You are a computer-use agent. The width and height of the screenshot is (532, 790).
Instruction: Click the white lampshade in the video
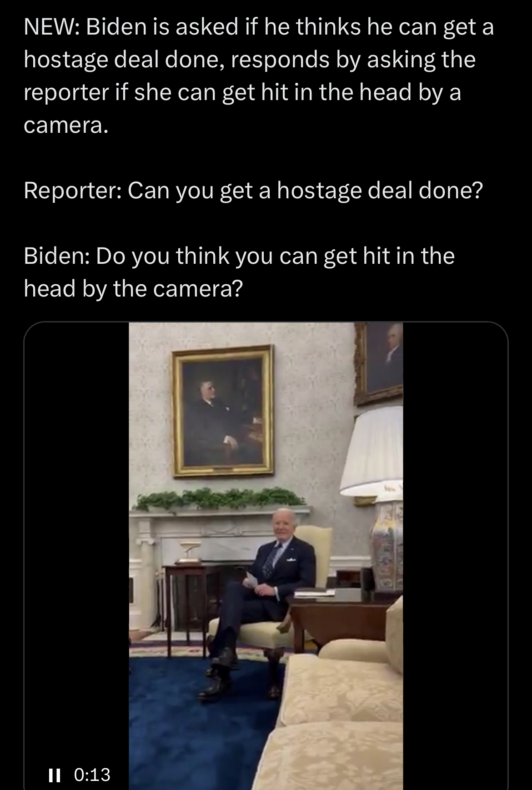click(372, 450)
